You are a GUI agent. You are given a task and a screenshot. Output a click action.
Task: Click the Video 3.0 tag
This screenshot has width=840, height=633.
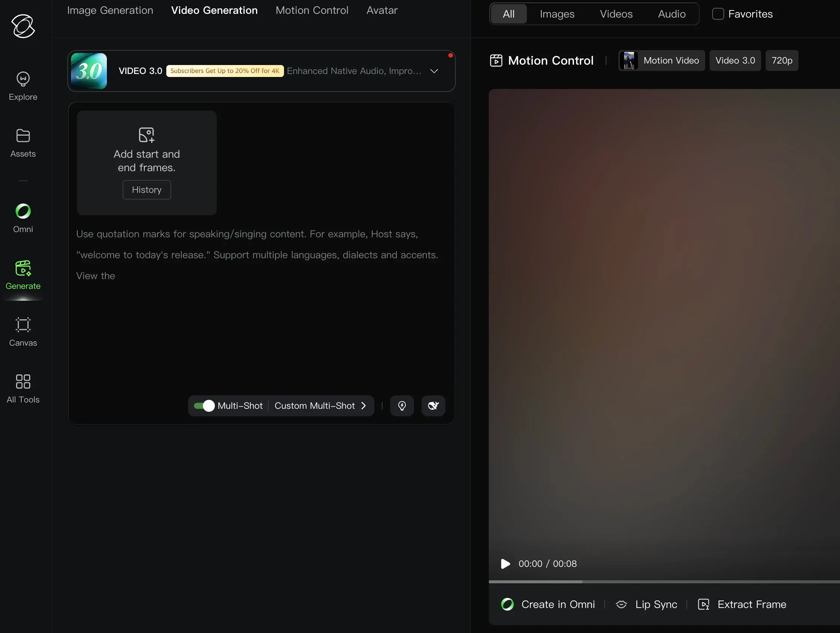[x=735, y=61]
